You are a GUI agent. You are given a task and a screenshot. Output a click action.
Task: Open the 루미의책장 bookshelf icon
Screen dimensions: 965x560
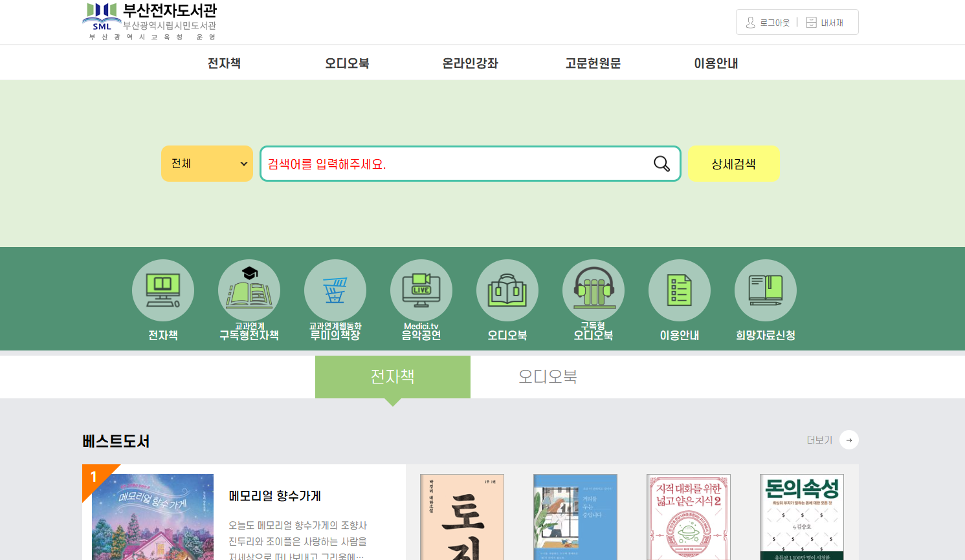click(335, 290)
